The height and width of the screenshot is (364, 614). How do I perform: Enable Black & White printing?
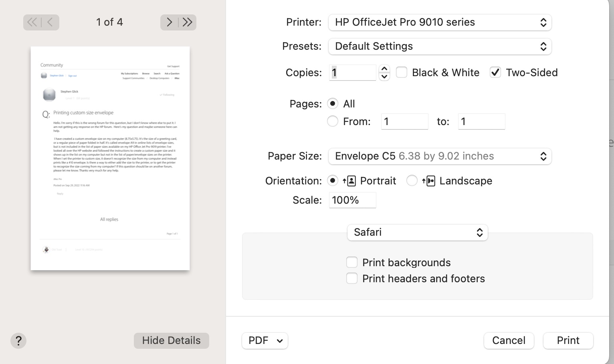click(x=401, y=72)
